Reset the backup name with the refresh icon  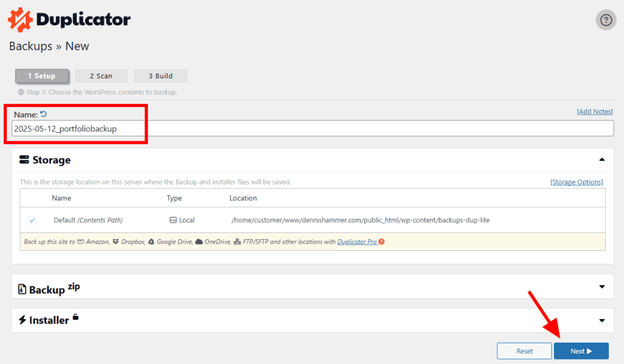(43, 114)
